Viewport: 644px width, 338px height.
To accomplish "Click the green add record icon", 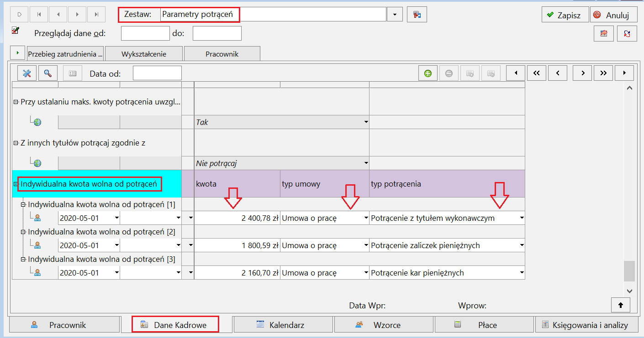I will point(428,73).
